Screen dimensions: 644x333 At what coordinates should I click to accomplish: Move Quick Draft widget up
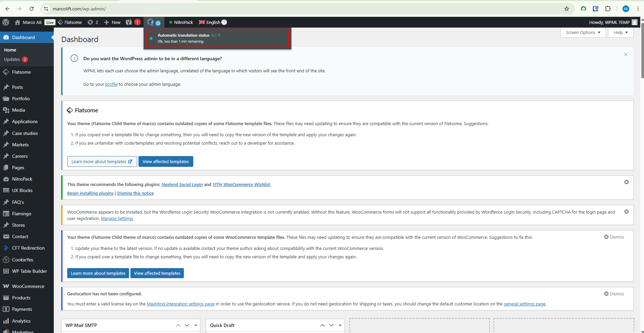click(323, 325)
